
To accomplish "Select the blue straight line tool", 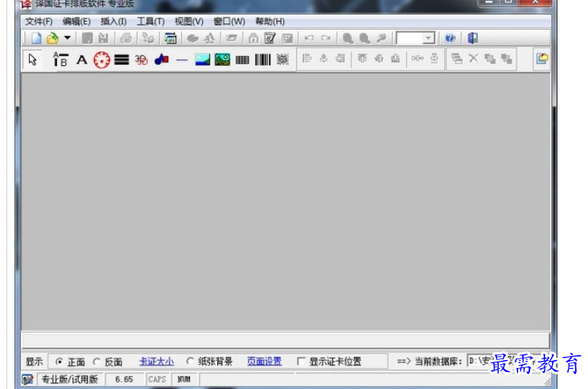I will click(182, 59).
